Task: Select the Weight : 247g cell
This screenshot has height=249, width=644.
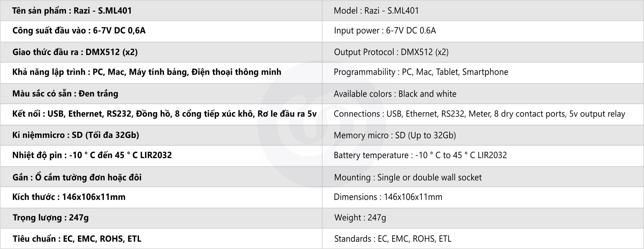Action: click(360, 218)
